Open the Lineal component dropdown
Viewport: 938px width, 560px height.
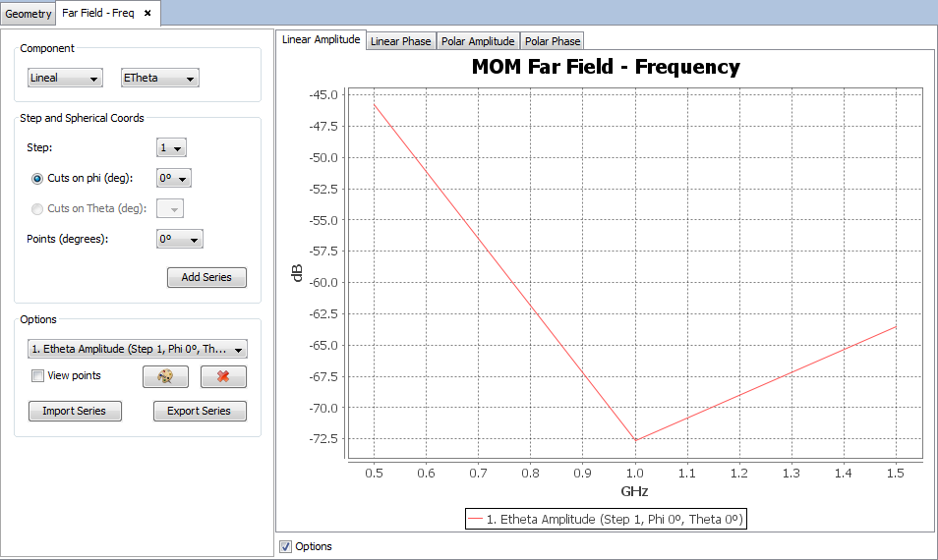coord(65,78)
